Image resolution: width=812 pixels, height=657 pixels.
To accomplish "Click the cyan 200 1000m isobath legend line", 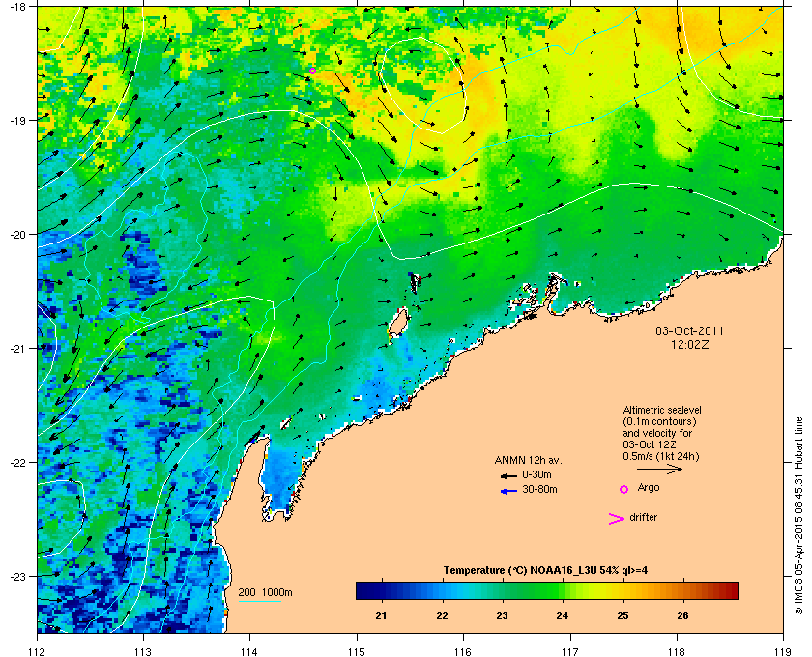I will (259, 602).
